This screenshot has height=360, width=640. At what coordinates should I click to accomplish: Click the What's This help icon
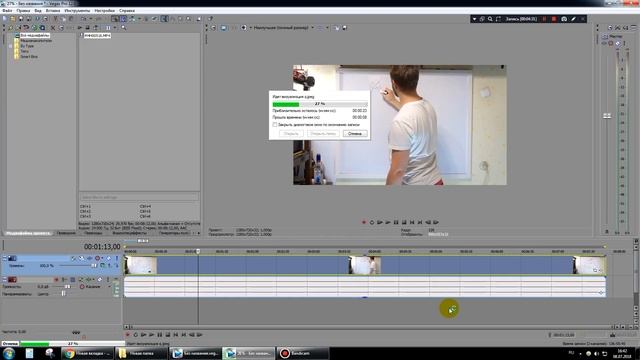click(x=211, y=19)
